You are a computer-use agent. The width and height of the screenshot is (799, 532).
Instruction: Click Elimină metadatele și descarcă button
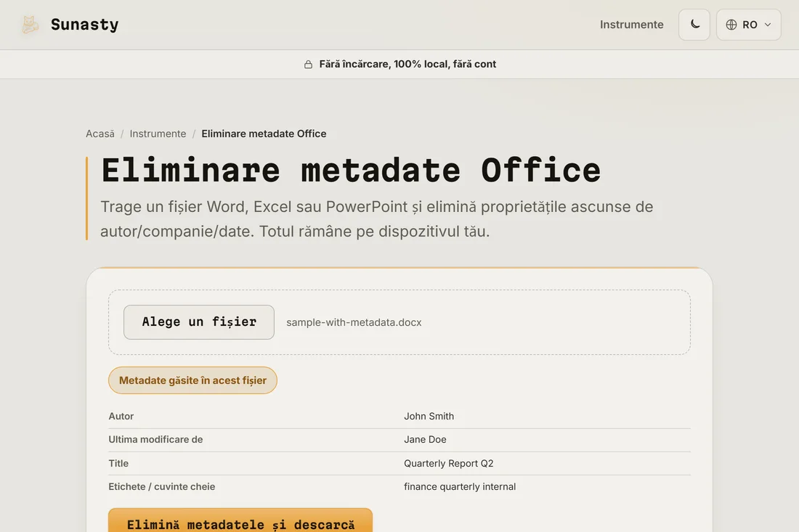point(240,520)
